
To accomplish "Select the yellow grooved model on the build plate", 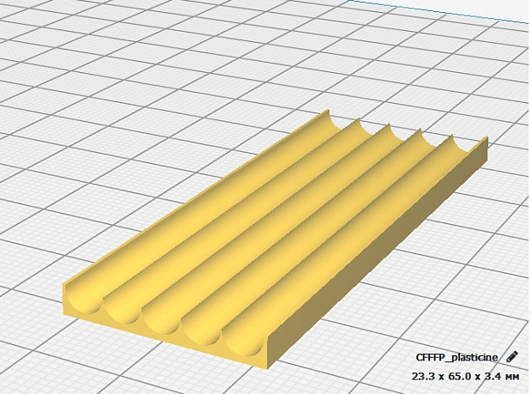I will [x=275, y=239].
